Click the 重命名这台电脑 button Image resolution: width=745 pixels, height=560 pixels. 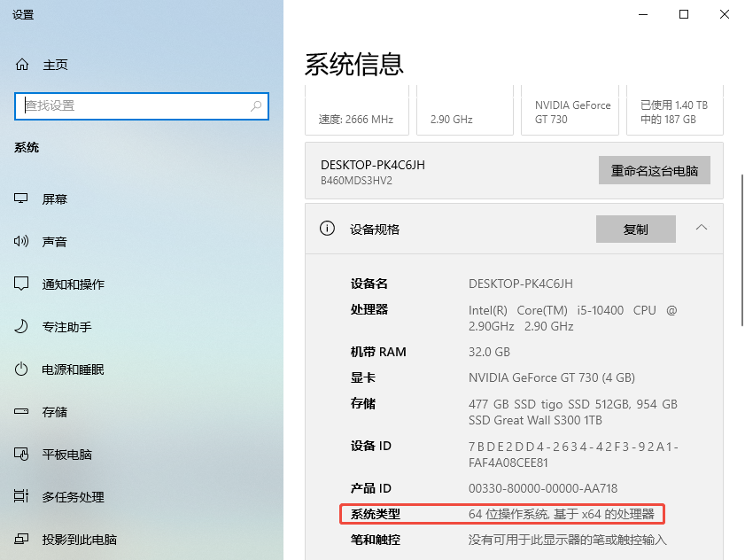pos(654,170)
